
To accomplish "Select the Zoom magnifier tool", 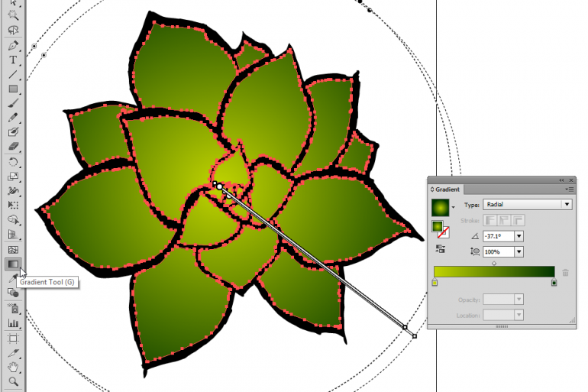I will tap(13, 381).
